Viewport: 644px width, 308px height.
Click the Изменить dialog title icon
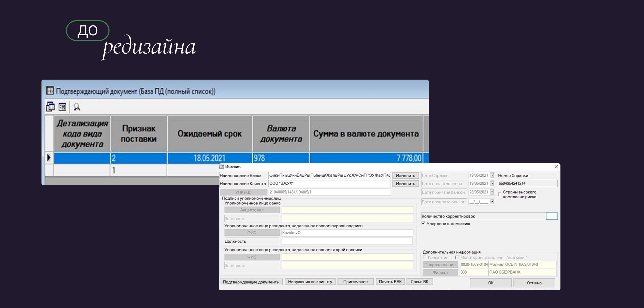222,167
